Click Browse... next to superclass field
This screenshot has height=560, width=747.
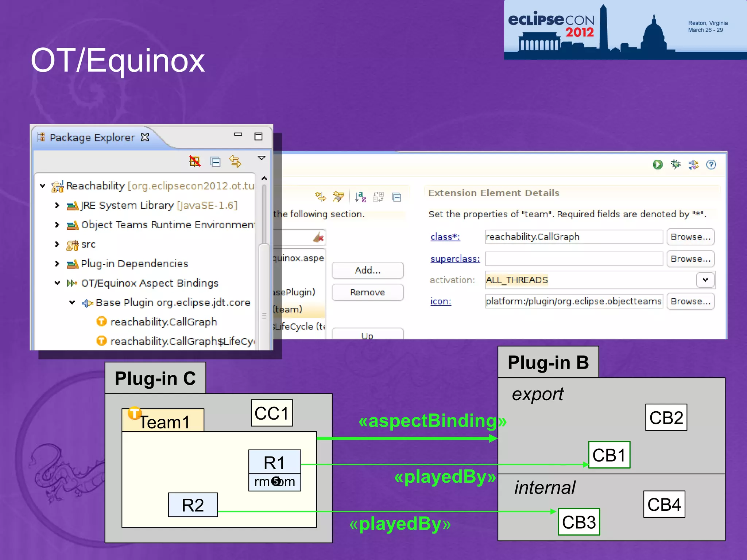tap(690, 258)
